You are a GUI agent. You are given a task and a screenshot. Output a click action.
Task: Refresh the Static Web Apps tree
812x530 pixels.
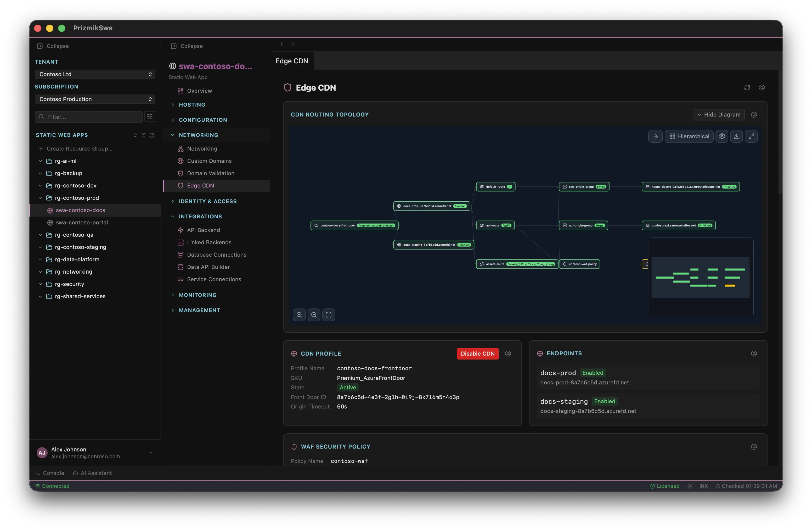pos(152,135)
